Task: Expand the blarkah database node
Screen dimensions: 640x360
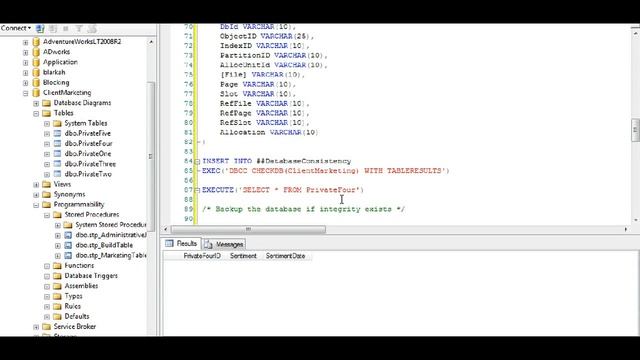Action: tap(25, 73)
